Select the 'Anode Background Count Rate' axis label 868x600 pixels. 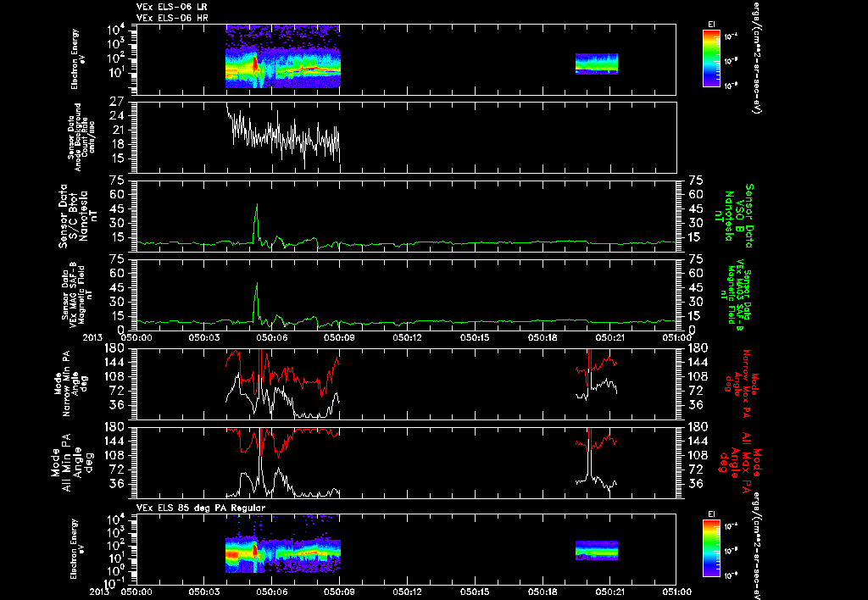coord(82,137)
